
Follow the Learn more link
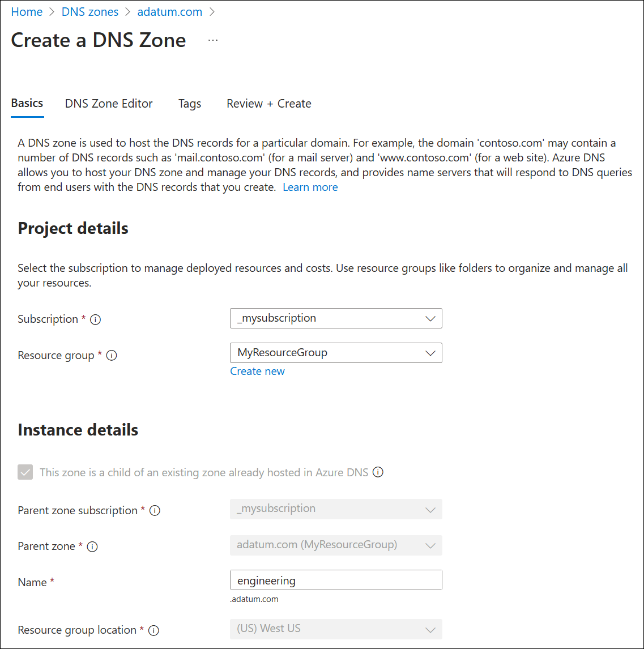(x=310, y=187)
